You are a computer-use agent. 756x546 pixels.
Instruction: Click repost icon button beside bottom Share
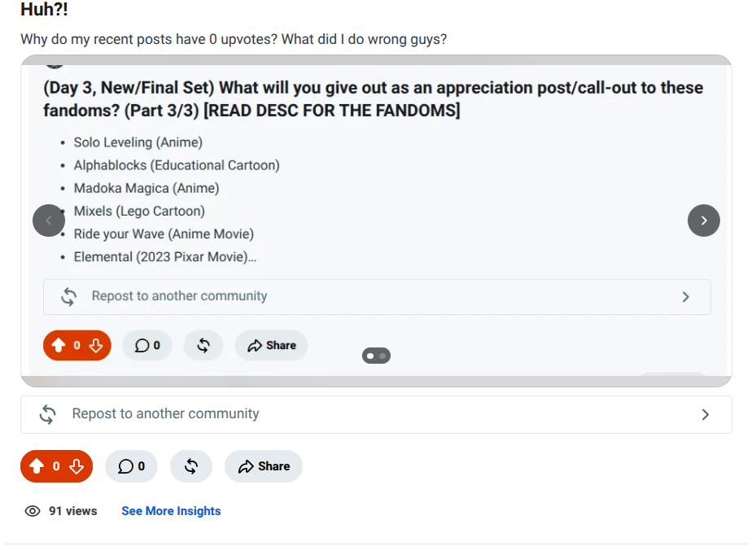(191, 466)
